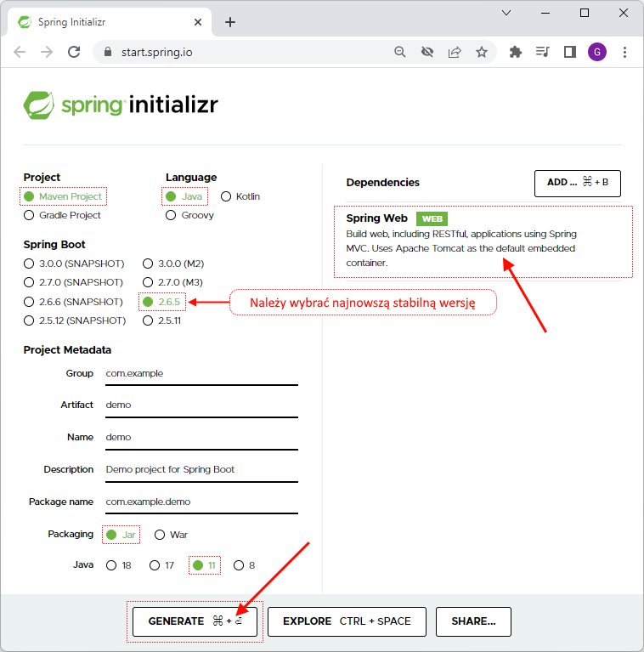
Task: Click the Project Metadata heading
Action: point(67,350)
